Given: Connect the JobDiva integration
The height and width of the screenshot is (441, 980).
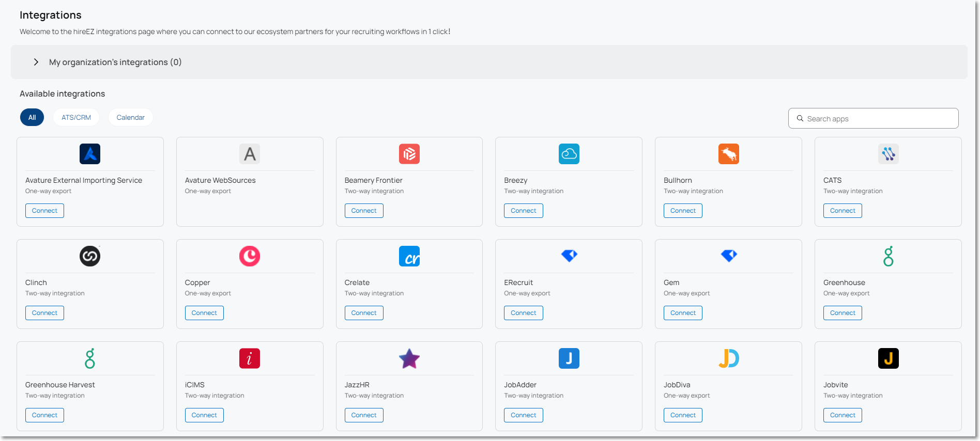Looking at the screenshot, I should (x=683, y=415).
